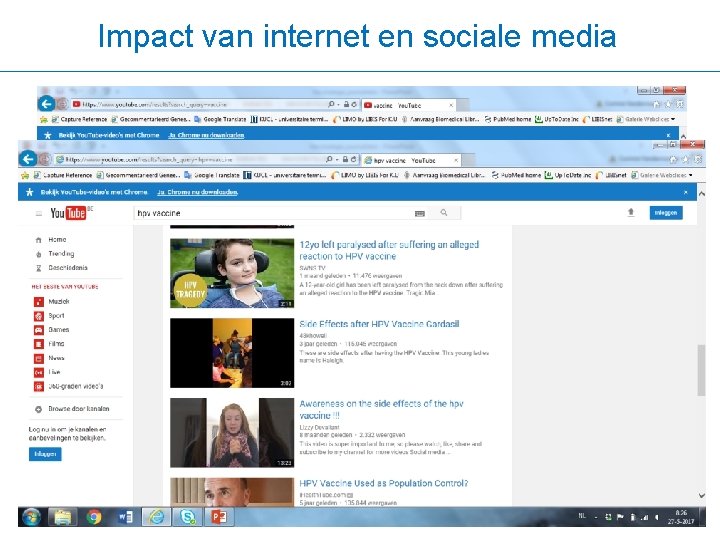This screenshot has width=720, height=540.
Task: Open Google Translate bookmark in rear window
Action: (x=220, y=119)
